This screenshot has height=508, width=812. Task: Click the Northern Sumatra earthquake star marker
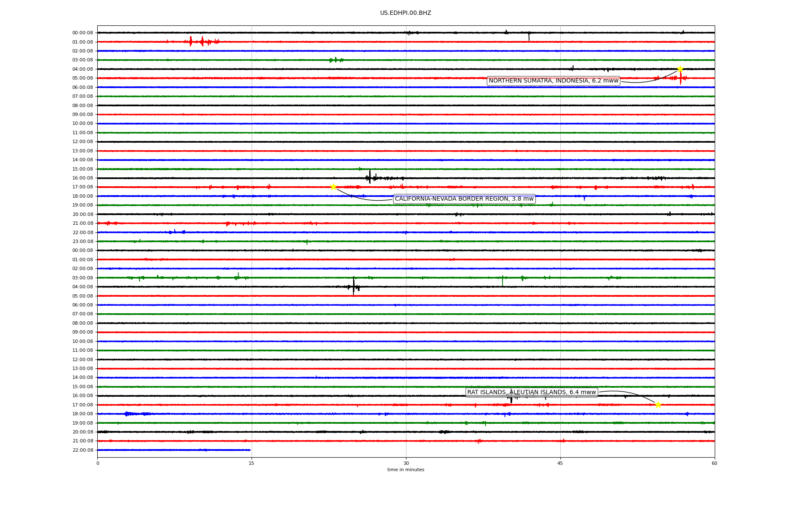tap(680, 69)
